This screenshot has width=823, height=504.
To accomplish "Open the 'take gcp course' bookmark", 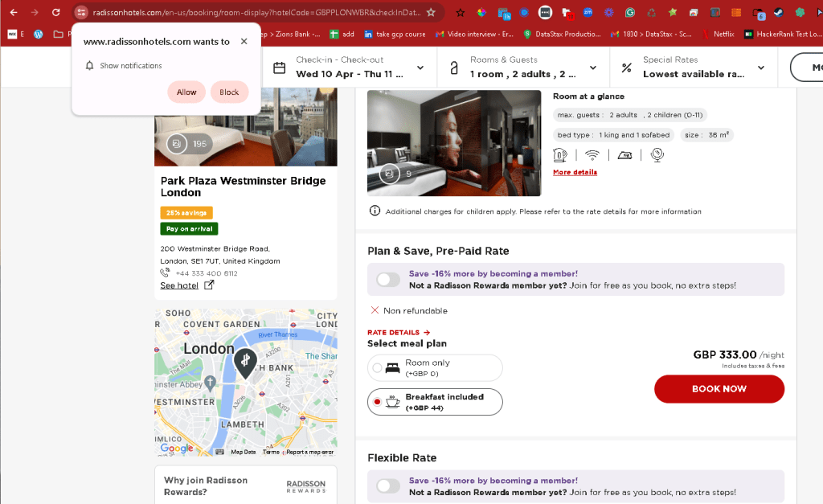I will [x=395, y=34].
